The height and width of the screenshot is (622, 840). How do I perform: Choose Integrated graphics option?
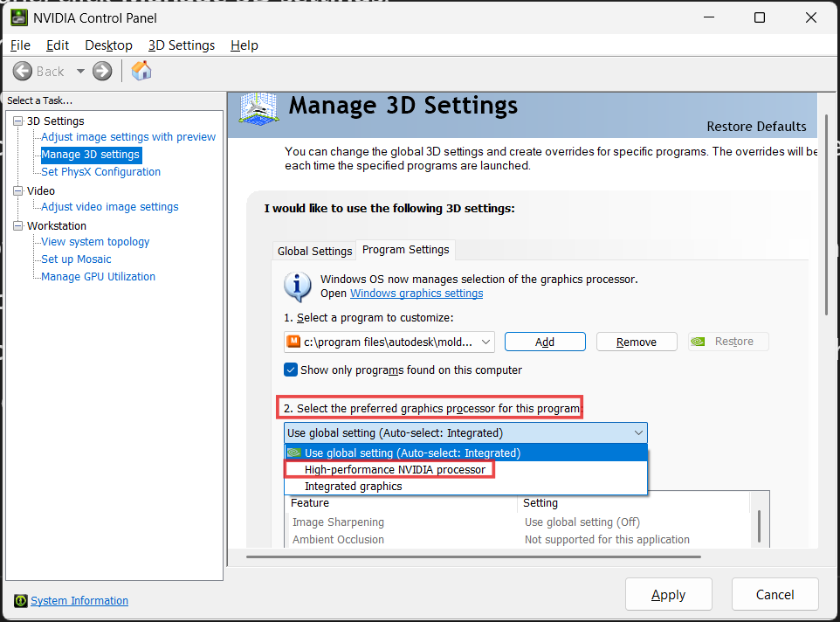pos(465,486)
